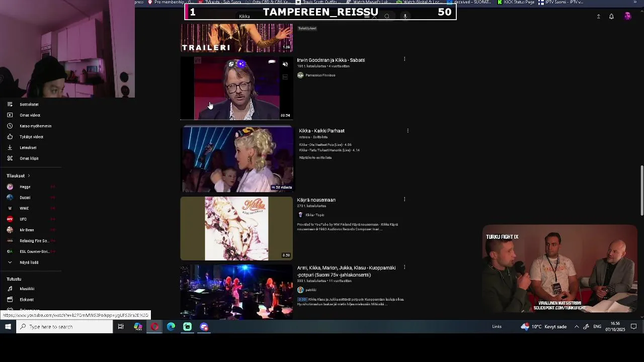Open YouTube notifications bell
The width and height of the screenshot is (644, 362).
tap(611, 17)
